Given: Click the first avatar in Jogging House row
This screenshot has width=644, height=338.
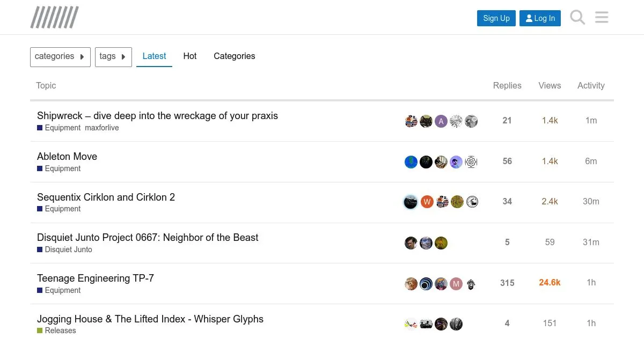Looking at the screenshot, I should [x=411, y=324].
